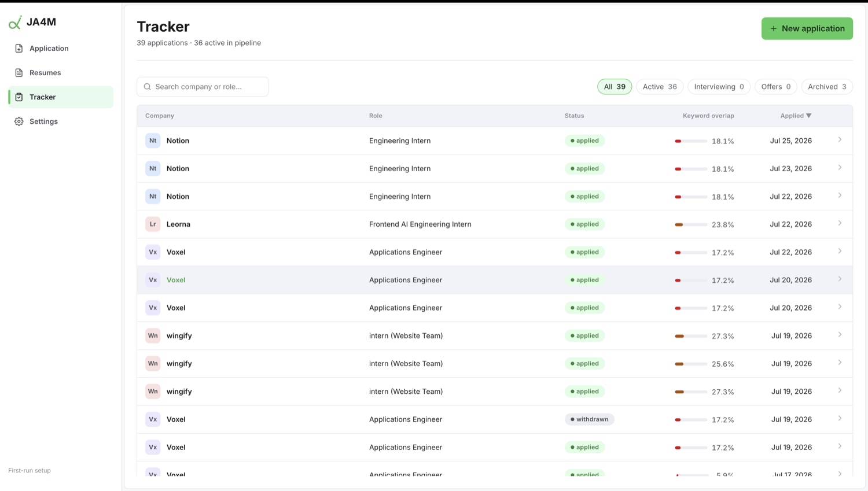The width and height of the screenshot is (868, 491).
Task: Click the Nt avatar on Notion Jul 25 row
Action: click(x=153, y=141)
